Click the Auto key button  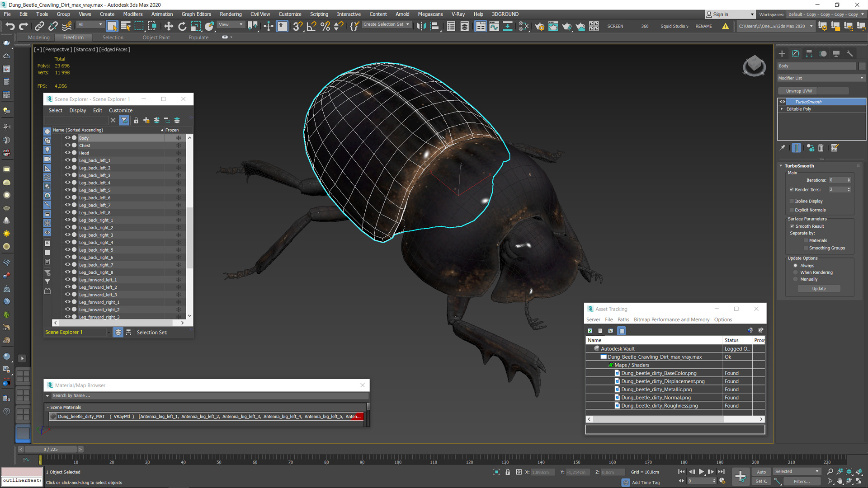point(761,472)
